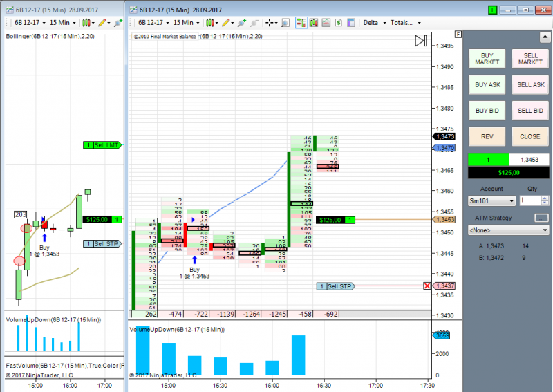Open the data box magnifier icon
The width and height of the screenshot is (553, 392).
pos(285,23)
